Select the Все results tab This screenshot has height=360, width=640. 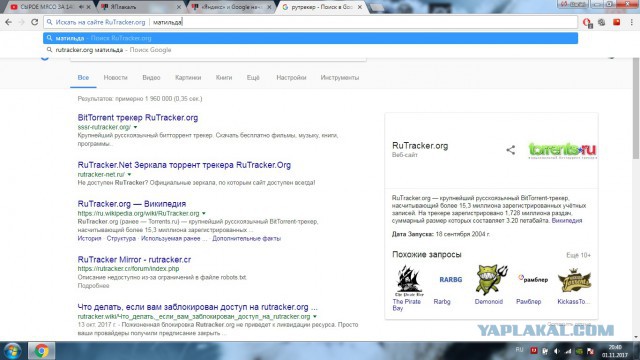(x=83, y=78)
